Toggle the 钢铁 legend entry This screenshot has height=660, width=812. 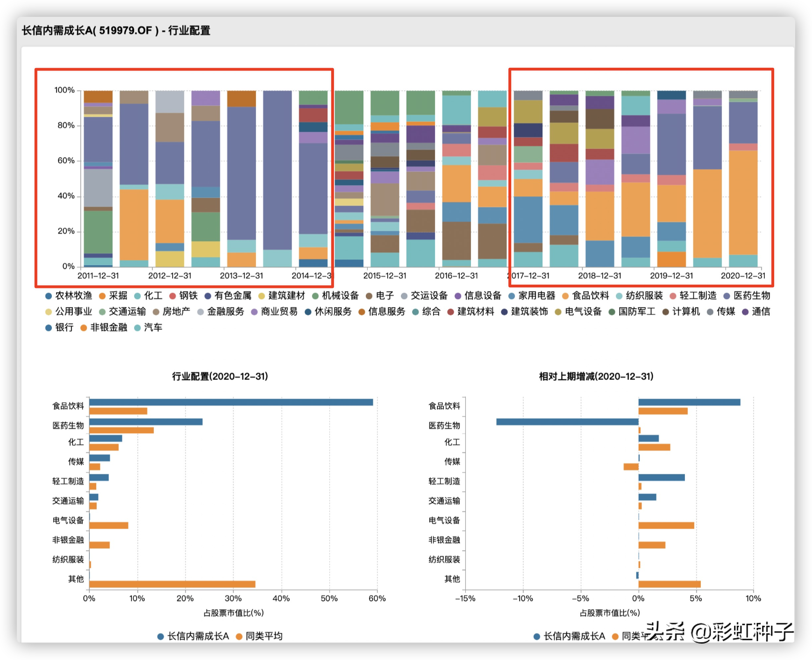pyautogui.click(x=184, y=295)
